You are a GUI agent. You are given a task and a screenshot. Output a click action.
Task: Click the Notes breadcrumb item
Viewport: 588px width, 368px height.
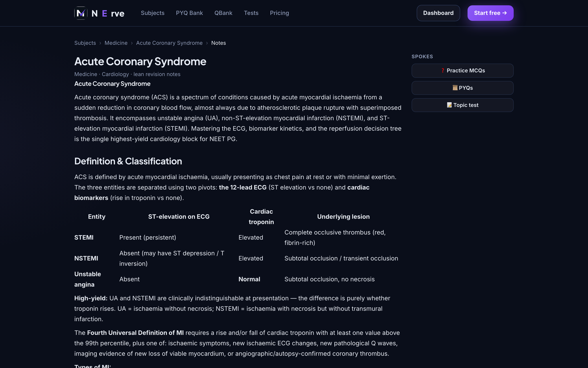tap(219, 43)
